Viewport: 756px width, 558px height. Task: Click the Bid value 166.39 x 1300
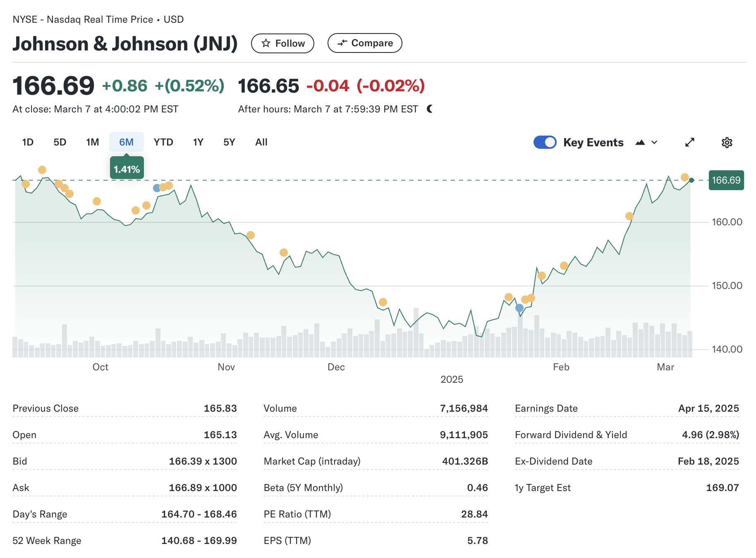[203, 461]
